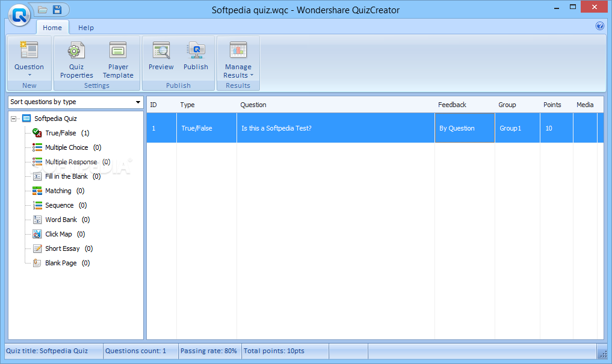Sort by the Question column header
The height and width of the screenshot is (364, 612).
point(336,105)
